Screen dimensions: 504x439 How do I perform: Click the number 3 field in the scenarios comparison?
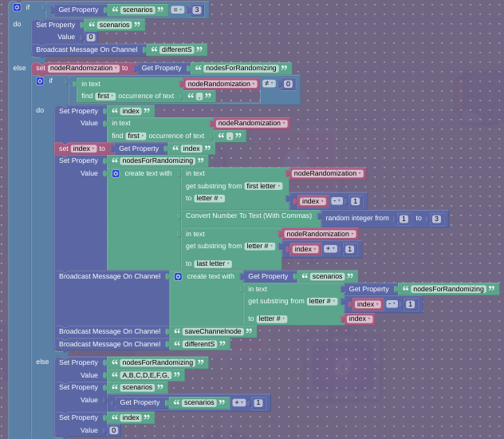click(197, 10)
